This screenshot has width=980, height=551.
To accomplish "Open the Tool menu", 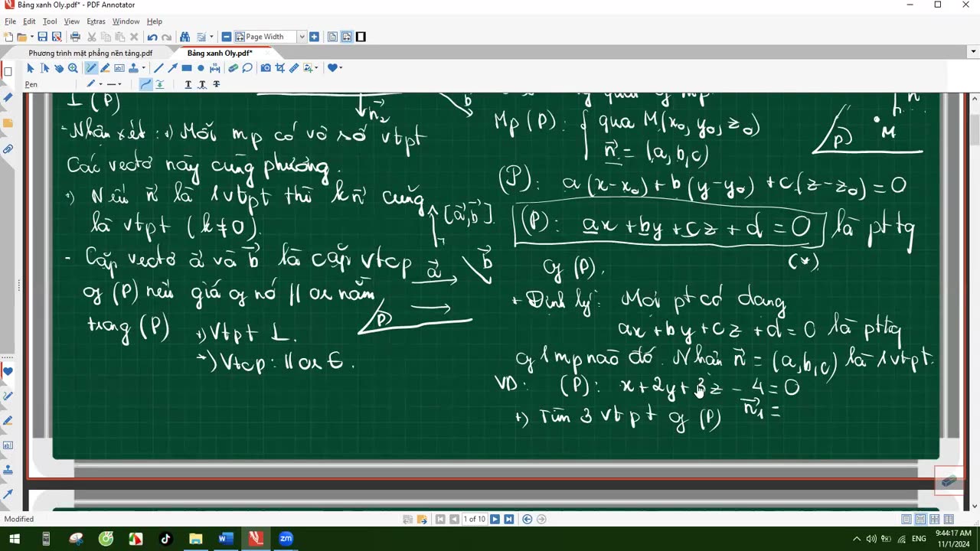I will pos(50,21).
